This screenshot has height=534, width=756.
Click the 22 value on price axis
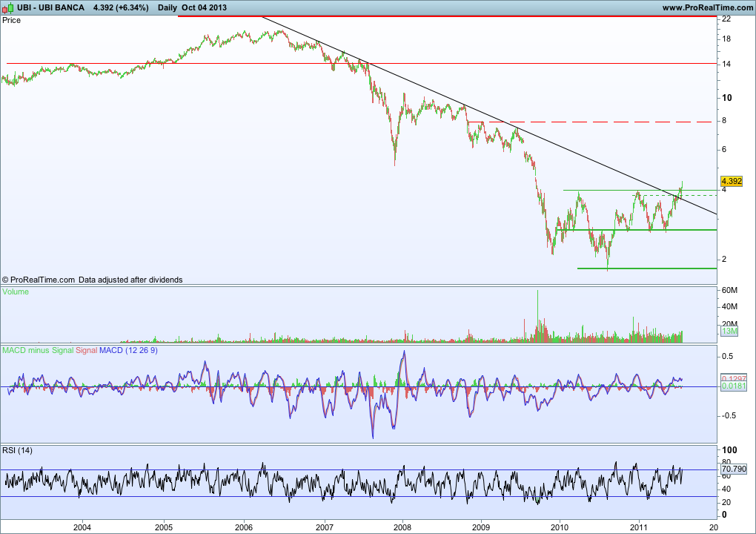[x=726, y=19]
